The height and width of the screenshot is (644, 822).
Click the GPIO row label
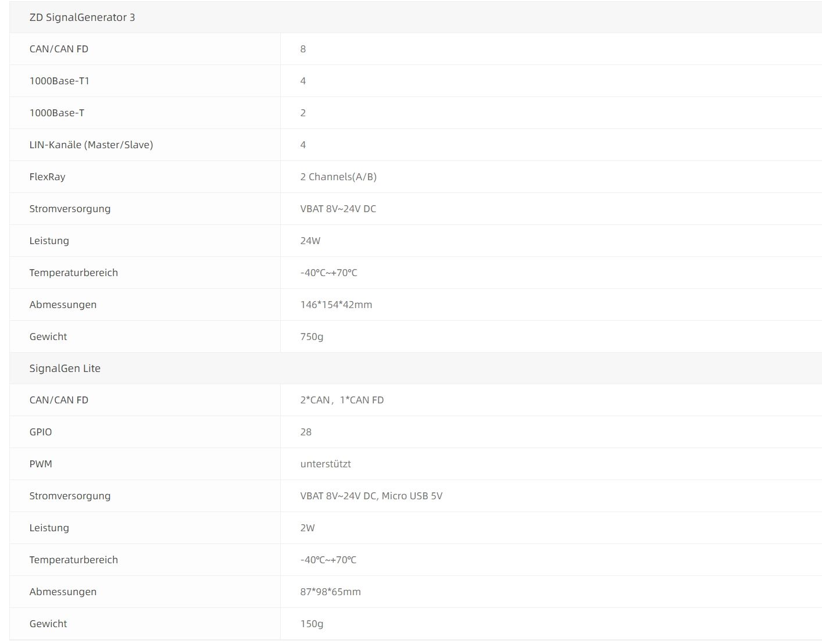tap(41, 432)
